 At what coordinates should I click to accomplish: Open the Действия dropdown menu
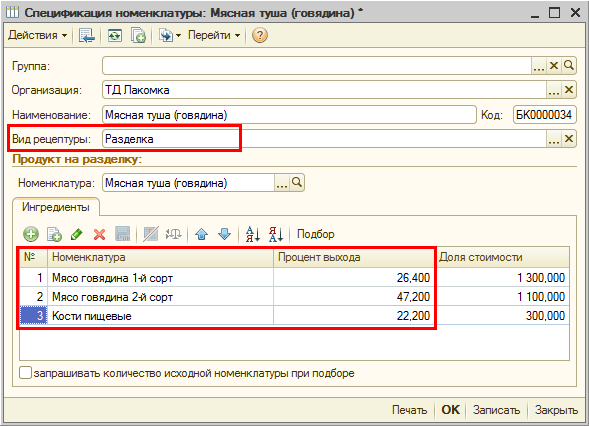[38, 35]
